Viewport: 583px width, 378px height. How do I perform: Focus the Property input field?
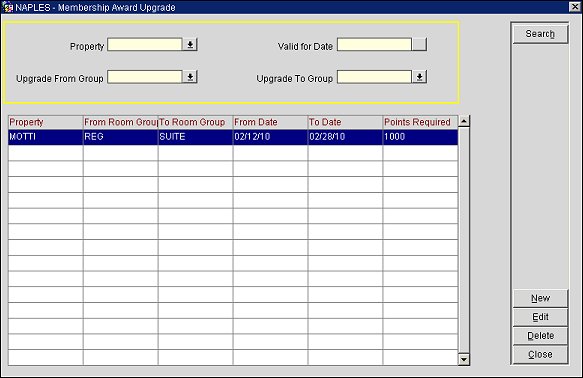coord(145,45)
